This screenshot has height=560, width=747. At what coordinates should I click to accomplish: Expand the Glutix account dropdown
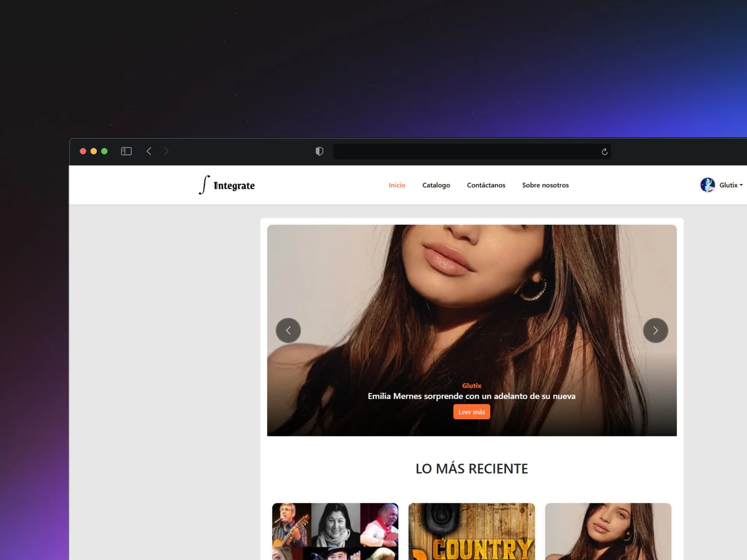731,185
